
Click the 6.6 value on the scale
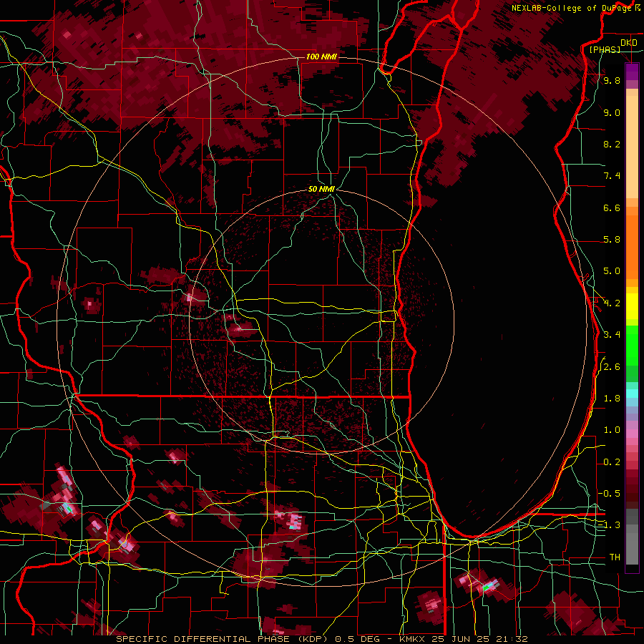pos(612,208)
